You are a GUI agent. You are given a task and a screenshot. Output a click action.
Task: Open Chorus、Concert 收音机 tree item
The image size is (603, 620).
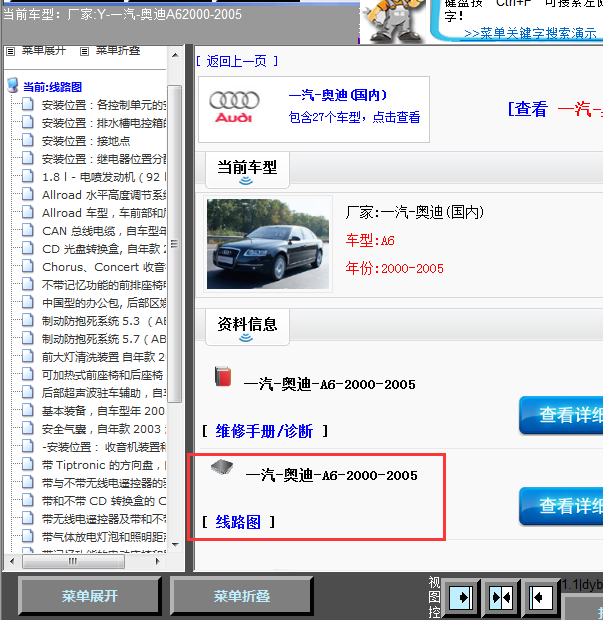(x=104, y=267)
